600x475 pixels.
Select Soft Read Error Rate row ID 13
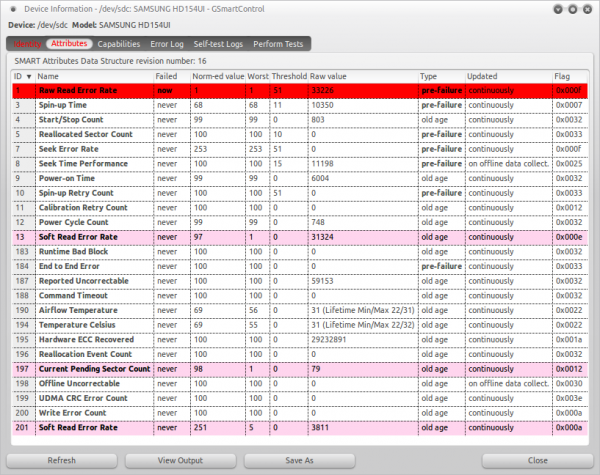tap(300, 237)
